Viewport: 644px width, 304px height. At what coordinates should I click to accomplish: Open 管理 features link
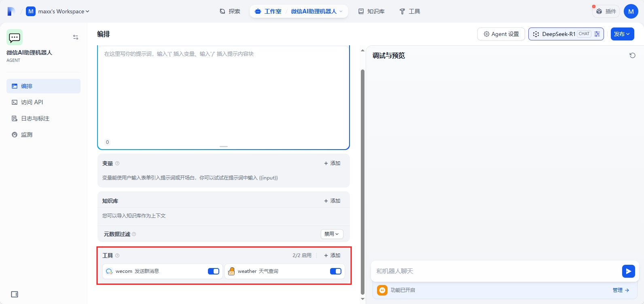coord(621,290)
